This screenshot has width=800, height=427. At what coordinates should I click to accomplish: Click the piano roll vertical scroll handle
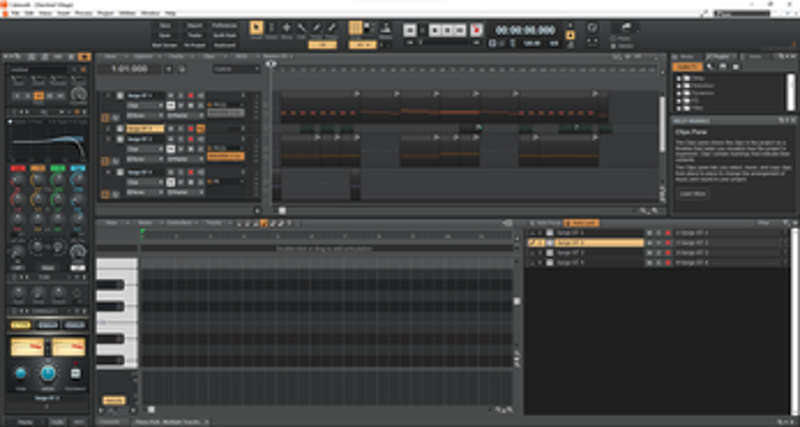pos(517,302)
